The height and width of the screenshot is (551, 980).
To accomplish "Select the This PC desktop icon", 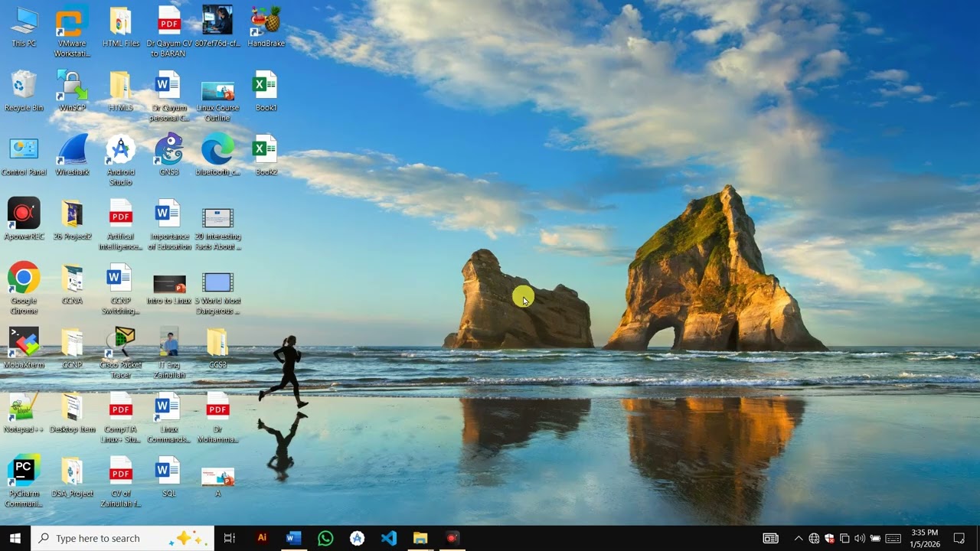I will tap(24, 27).
